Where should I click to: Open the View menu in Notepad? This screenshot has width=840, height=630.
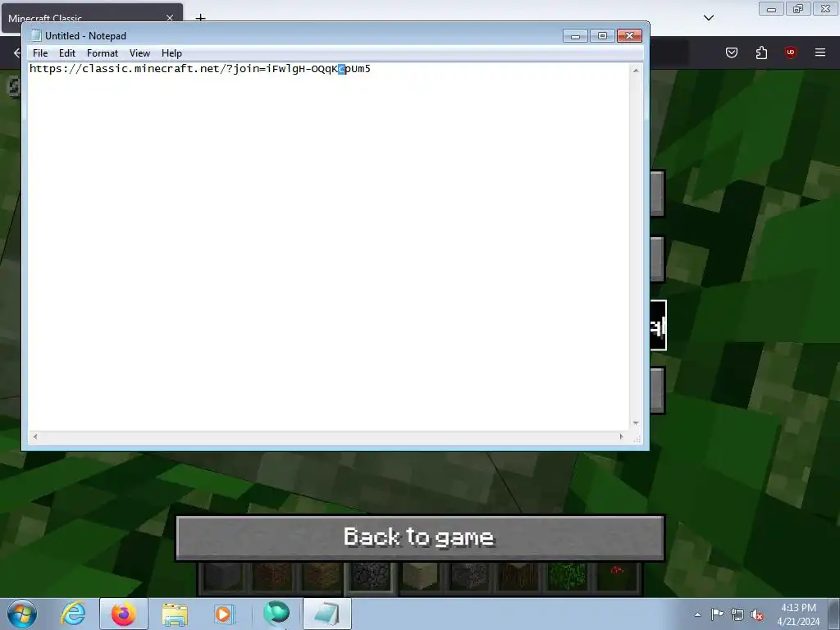[139, 53]
